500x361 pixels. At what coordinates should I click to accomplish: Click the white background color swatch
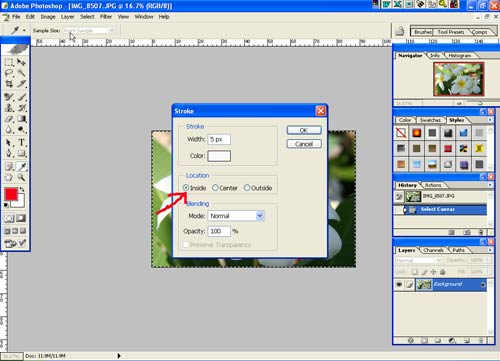(x=20, y=202)
